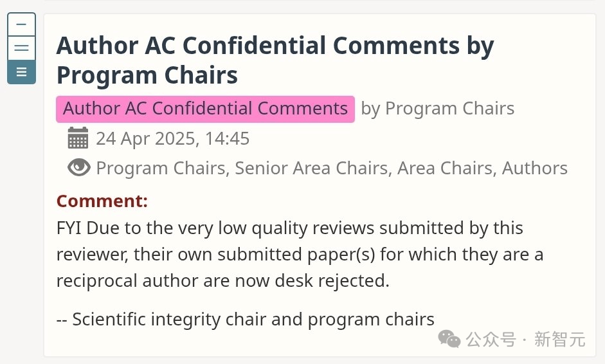605x364 pixels.
Task: Click the calendar icon beside the date
Action: click(78, 138)
